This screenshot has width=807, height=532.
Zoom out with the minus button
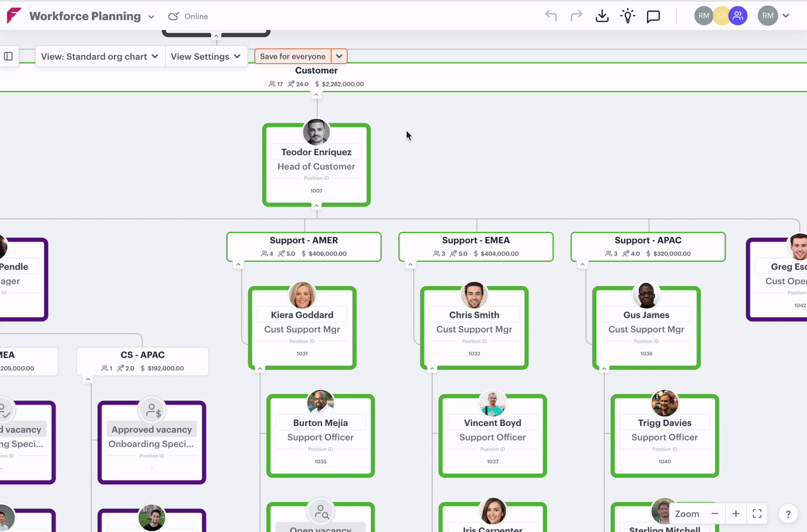715,514
